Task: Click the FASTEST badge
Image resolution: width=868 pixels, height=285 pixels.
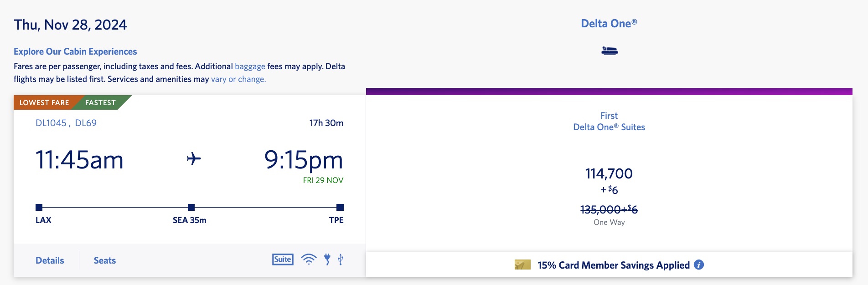Action: point(100,102)
